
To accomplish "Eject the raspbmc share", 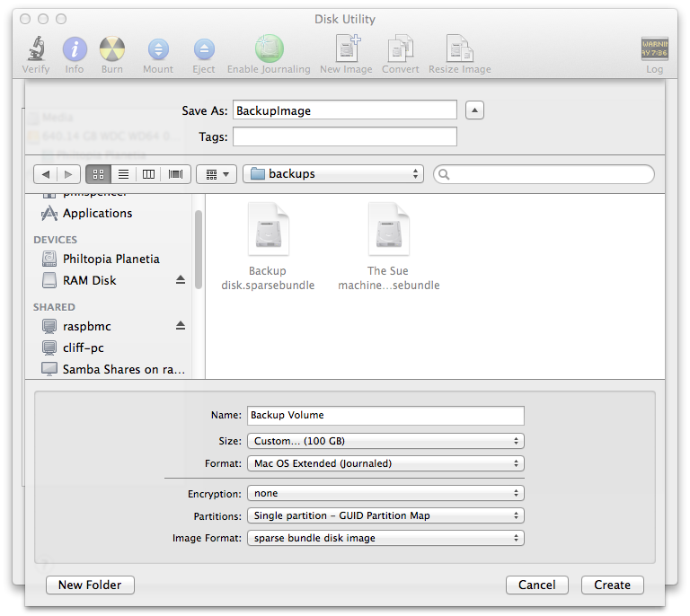I will pyautogui.click(x=181, y=326).
